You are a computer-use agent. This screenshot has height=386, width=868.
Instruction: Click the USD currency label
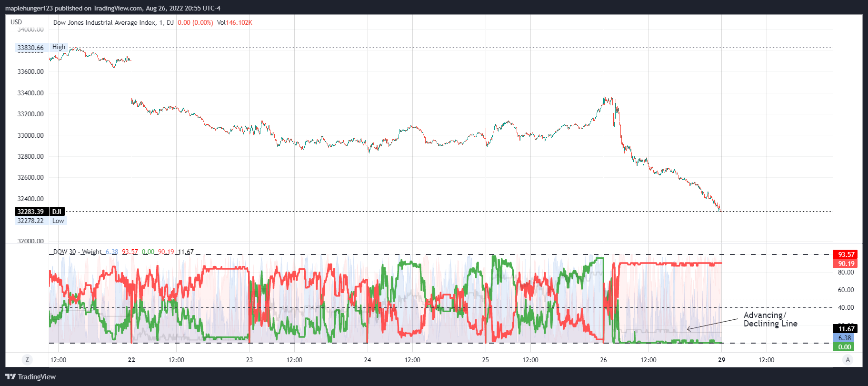click(x=16, y=22)
